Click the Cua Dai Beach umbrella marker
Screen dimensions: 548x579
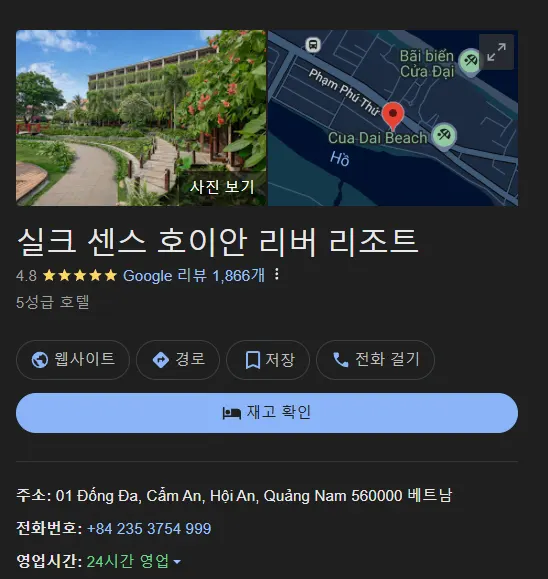click(x=444, y=136)
